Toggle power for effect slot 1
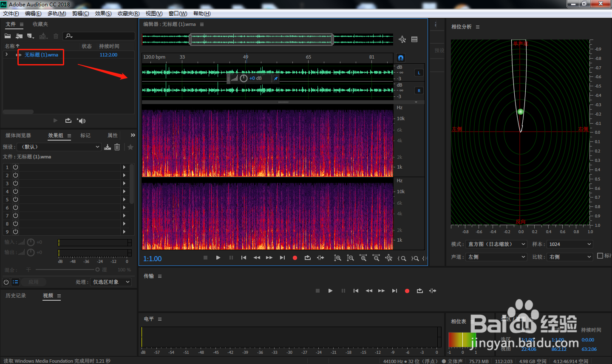Screen dimensions: 612x364 [15, 167]
